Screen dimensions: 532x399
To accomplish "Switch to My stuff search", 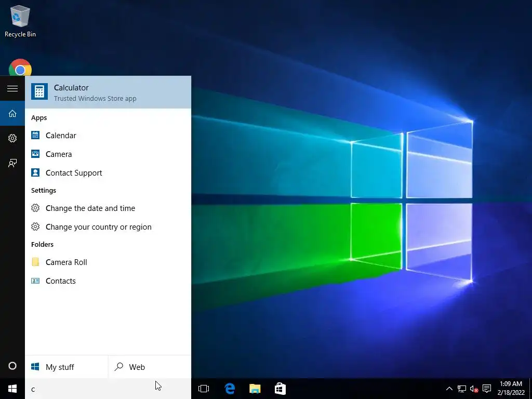I will coord(66,367).
